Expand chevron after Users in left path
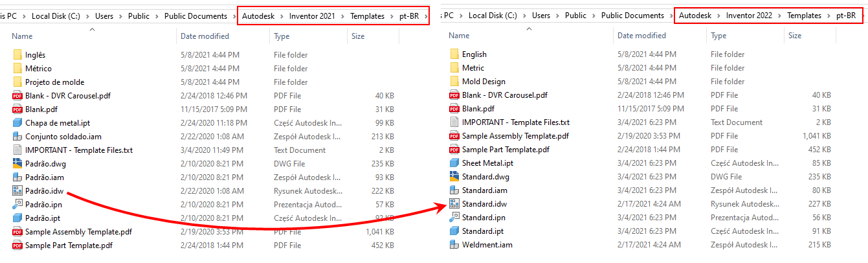868x263 pixels. click(x=120, y=16)
